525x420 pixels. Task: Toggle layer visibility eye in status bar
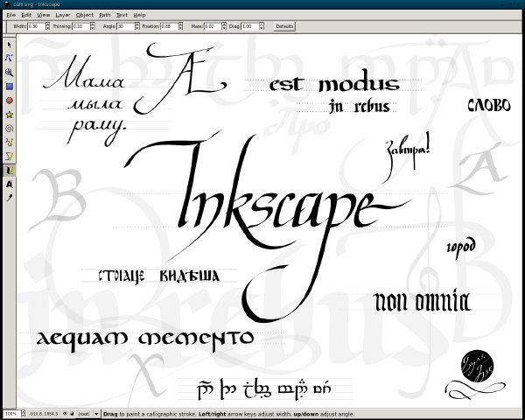point(65,413)
